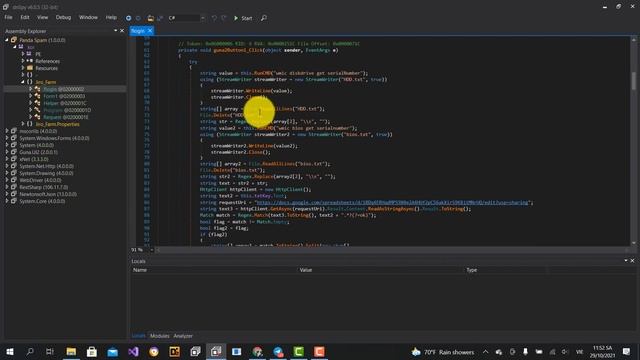The height and width of the screenshot is (360, 640).
Task: Expand the References node
Action: (x=23, y=61)
